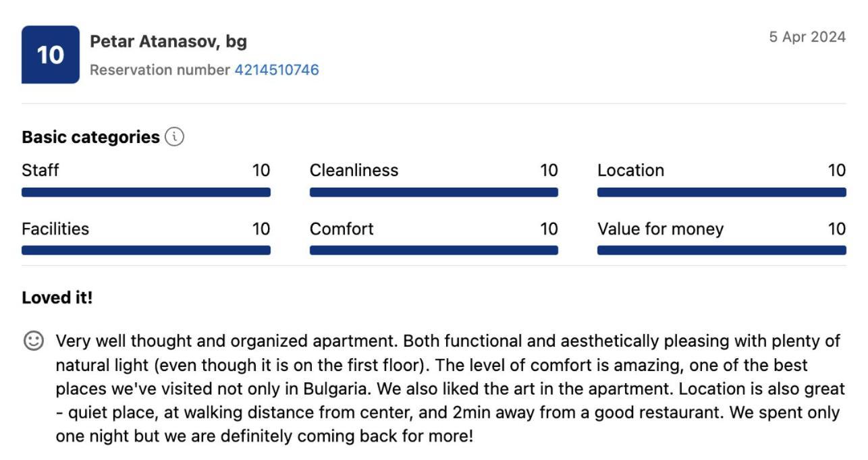
Task: Click the Staff rating bar
Action: pyautogui.click(x=146, y=192)
